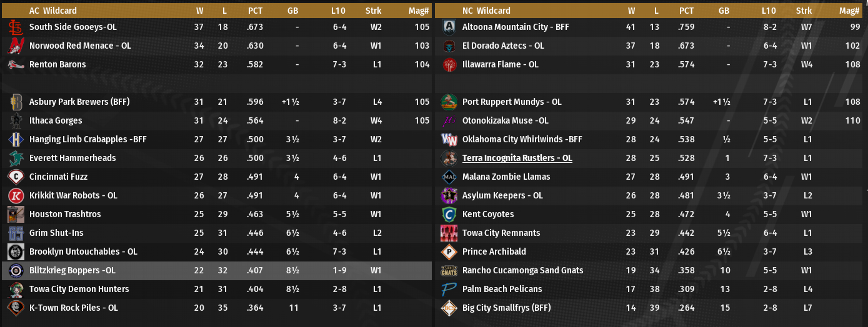Open the Terra Incognita Rustlers team link
The image size is (868, 327).
[517, 159]
